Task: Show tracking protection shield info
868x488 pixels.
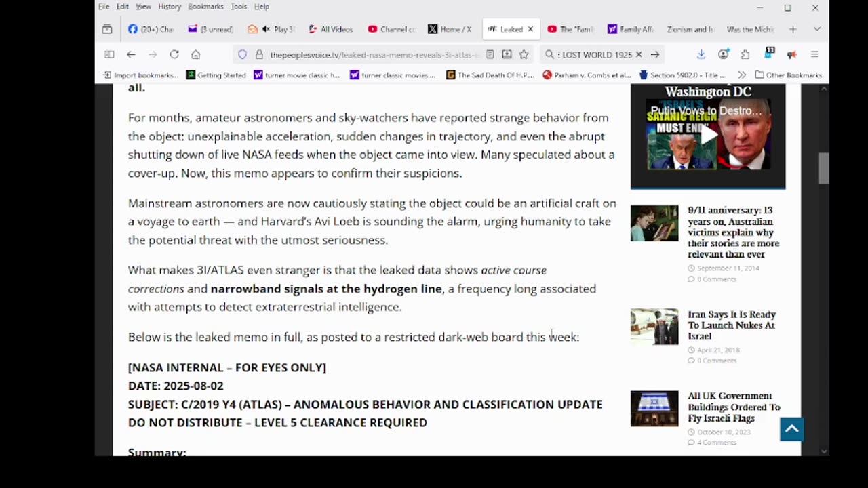Action: tap(242, 54)
